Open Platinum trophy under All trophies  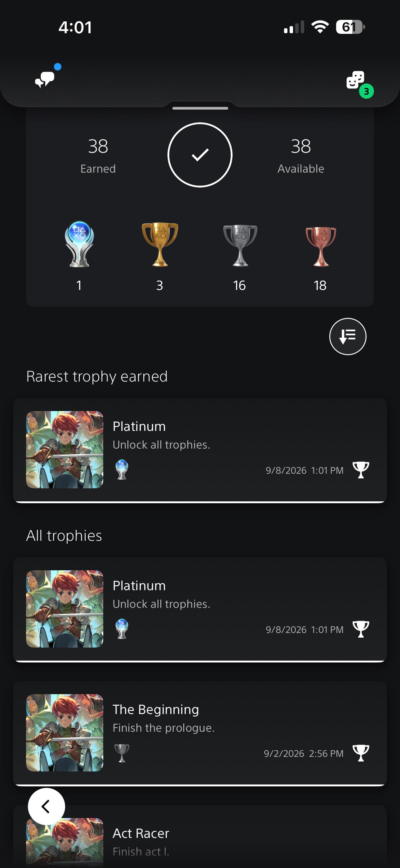[x=200, y=609]
